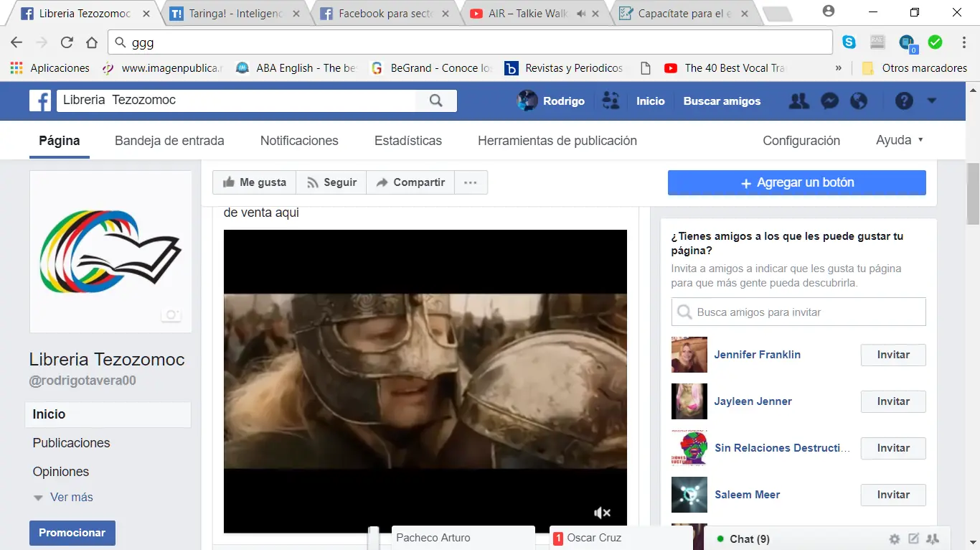The height and width of the screenshot is (550, 980).
Task: Open chat settings gear icon
Action: click(x=894, y=539)
